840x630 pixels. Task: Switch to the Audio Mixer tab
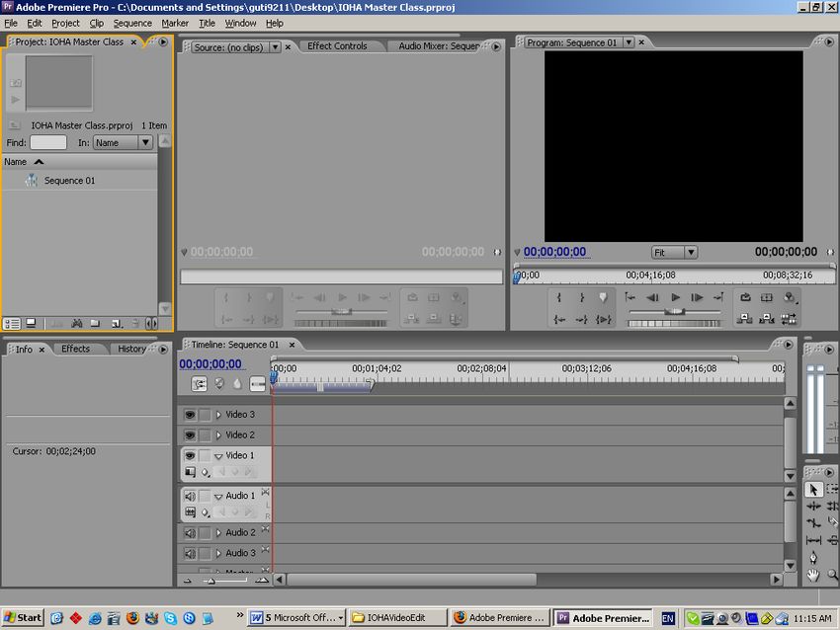(438, 46)
